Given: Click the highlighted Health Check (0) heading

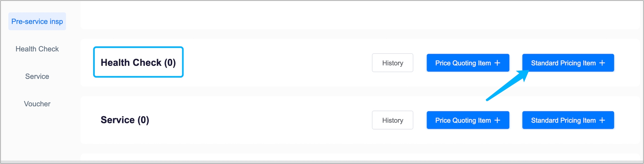Looking at the screenshot, I should coord(138,62).
